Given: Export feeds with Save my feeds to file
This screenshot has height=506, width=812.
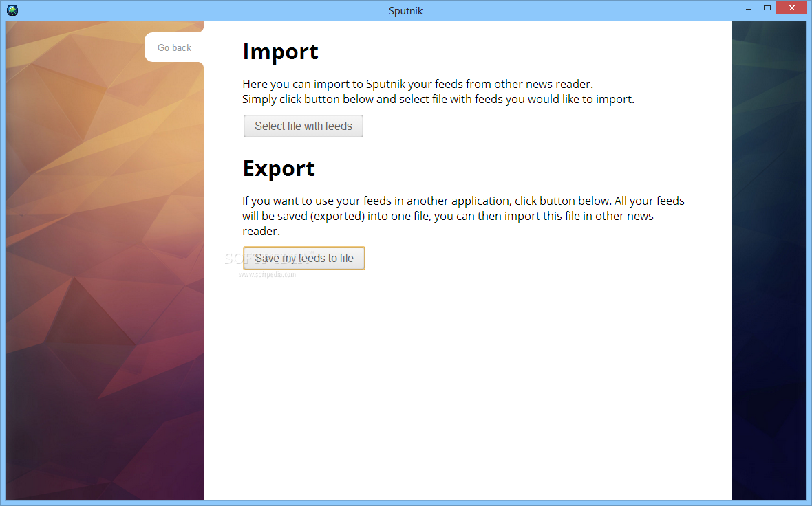Looking at the screenshot, I should click(x=304, y=258).
